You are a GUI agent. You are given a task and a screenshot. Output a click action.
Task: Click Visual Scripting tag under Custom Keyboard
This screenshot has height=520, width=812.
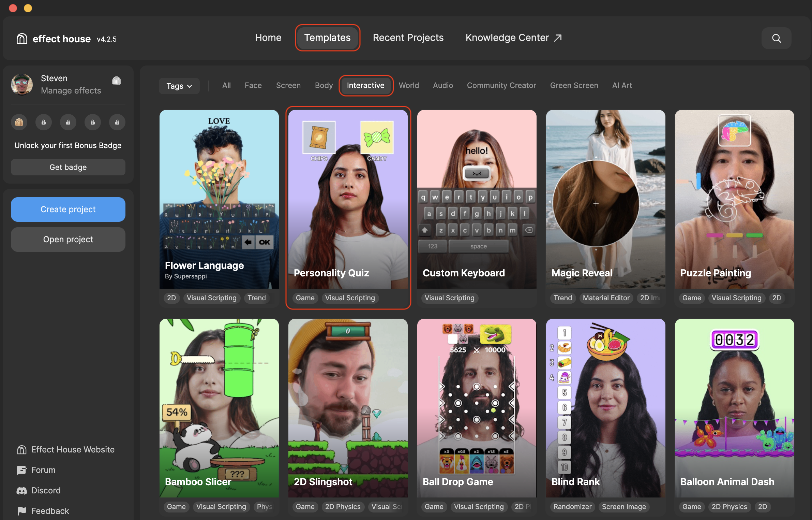(x=449, y=298)
